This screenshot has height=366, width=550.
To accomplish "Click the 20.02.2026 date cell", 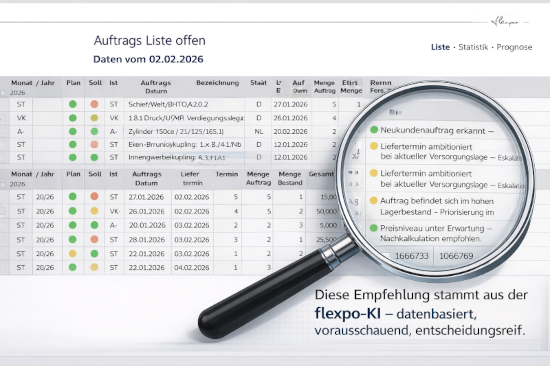I will pos(290,132).
